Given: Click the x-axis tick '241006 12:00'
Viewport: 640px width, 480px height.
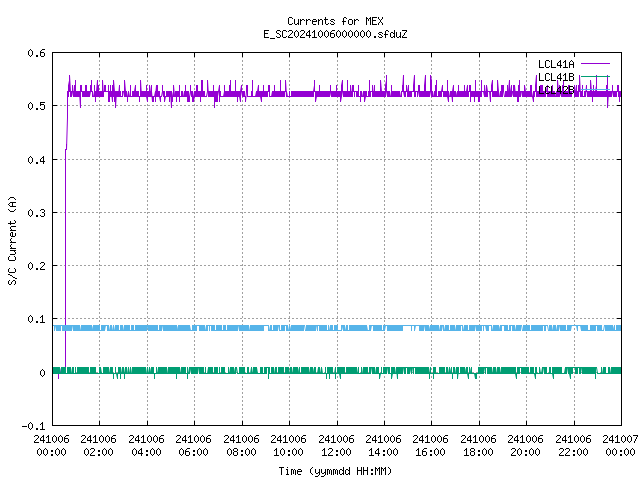Looking at the screenshot, I should point(336,446).
